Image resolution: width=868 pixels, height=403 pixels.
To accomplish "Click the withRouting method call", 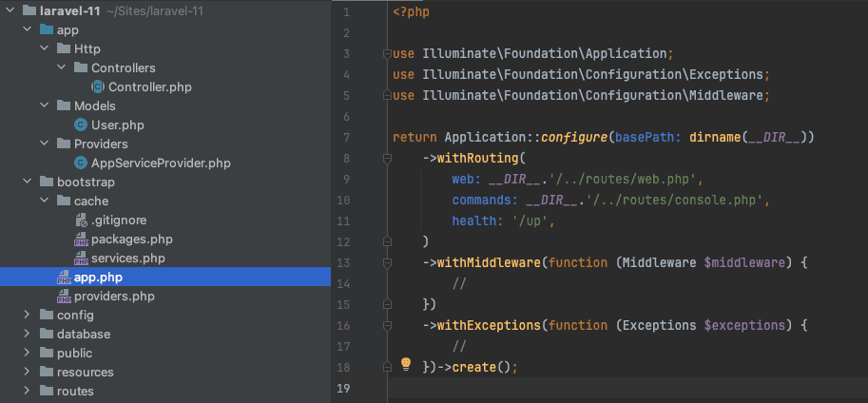I will (x=477, y=159).
